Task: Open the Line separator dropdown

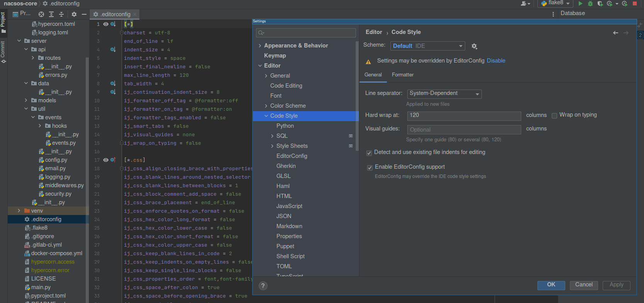Action: 444,94
